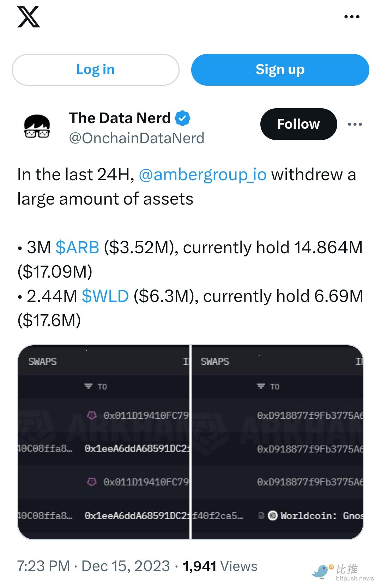Click the TO filter icon in right image
381x588 pixels.
pyautogui.click(x=261, y=386)
